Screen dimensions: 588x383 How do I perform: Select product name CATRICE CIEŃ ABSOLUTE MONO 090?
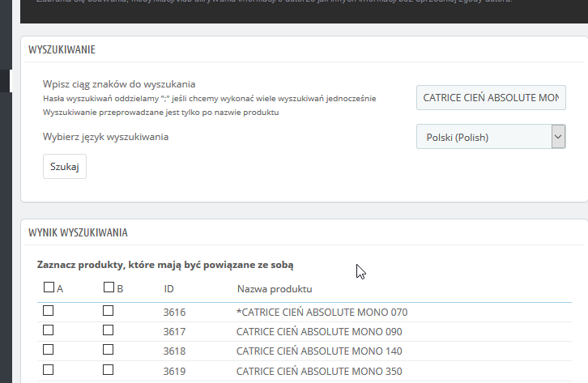click(319, 332)
